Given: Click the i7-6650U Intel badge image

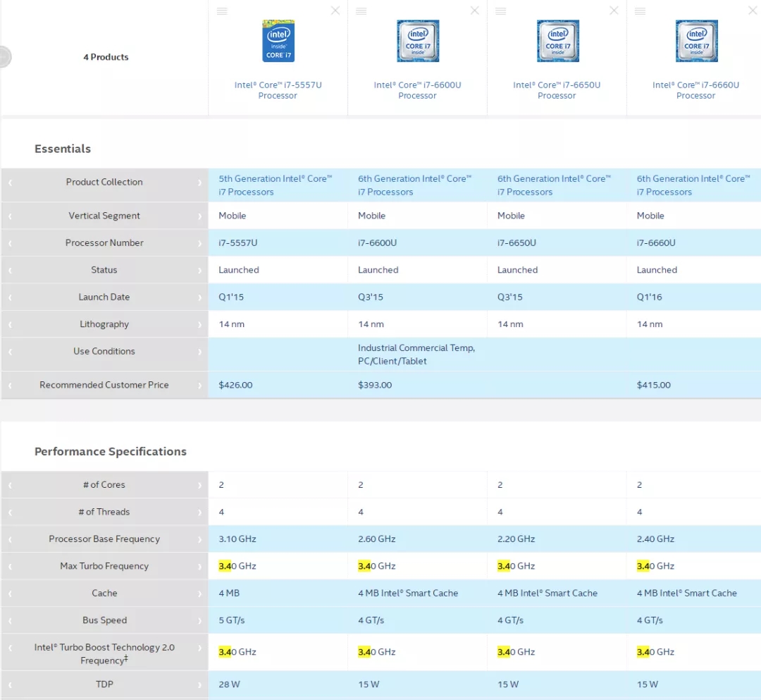Looking at the screenshot, I should click(x=557, y=41).
